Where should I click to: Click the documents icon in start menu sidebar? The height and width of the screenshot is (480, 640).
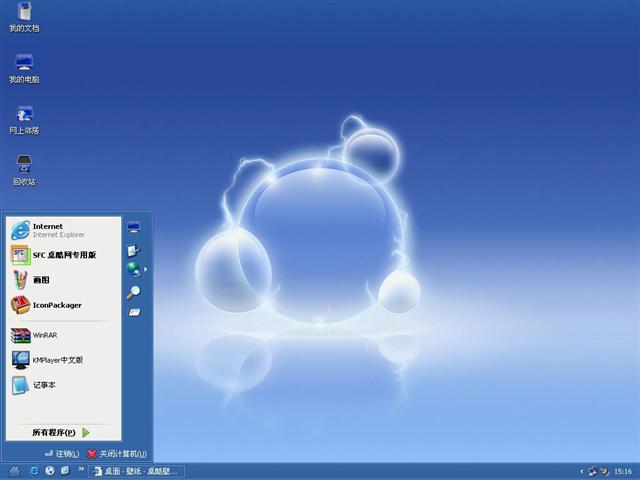click(133, 250)
